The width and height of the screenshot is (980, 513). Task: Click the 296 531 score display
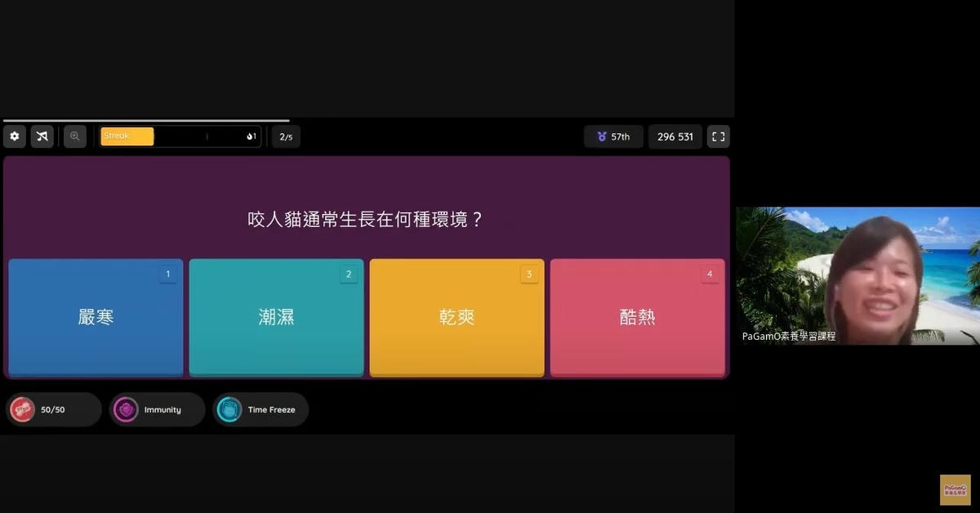(675, 136)
